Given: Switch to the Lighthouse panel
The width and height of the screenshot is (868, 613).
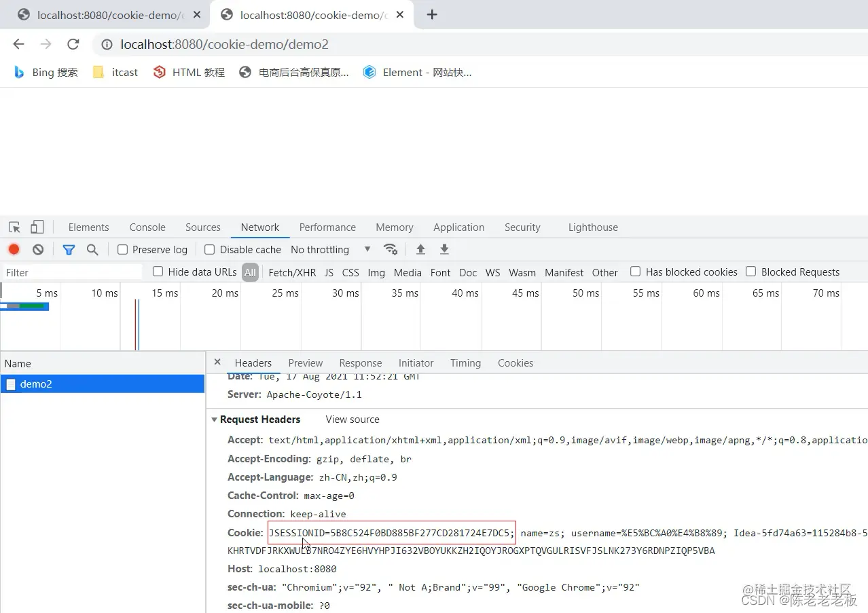Looking at the screenshot, I should pos(593,227).
